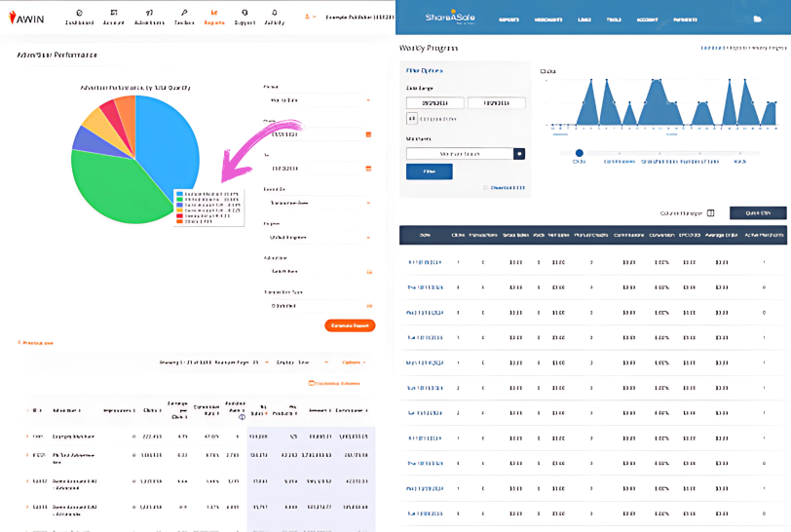Screen dimensions: 791x532
Task: Click the green legend color square
Action: (x=179, y=200)
